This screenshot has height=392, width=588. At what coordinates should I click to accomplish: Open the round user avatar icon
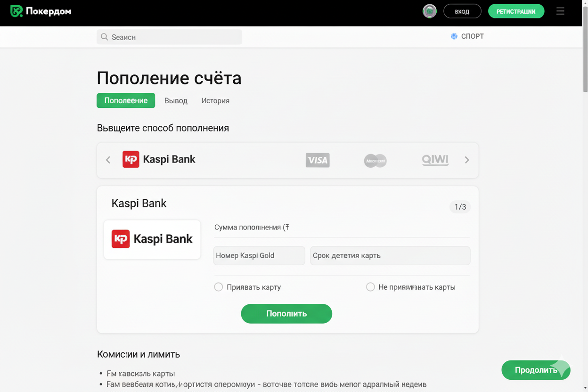[429, 11]
